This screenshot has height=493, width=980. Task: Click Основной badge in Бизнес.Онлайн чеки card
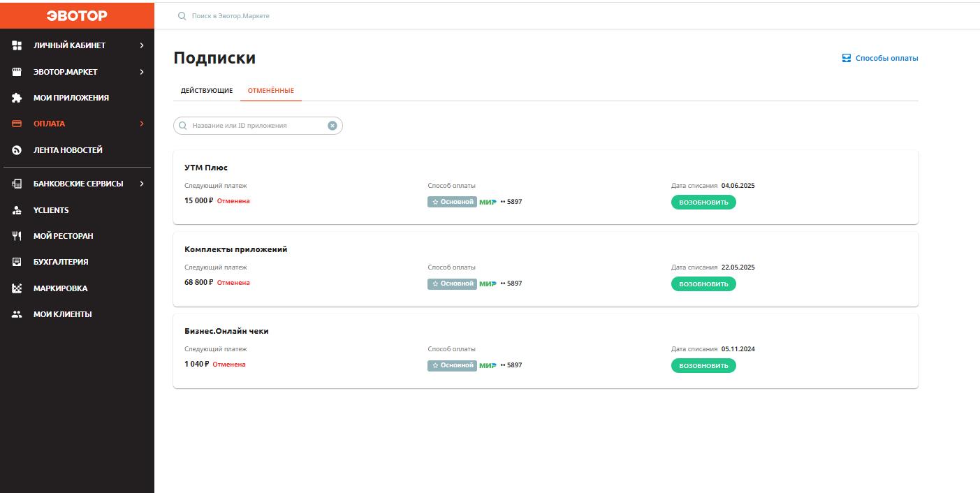pos(452,365)
